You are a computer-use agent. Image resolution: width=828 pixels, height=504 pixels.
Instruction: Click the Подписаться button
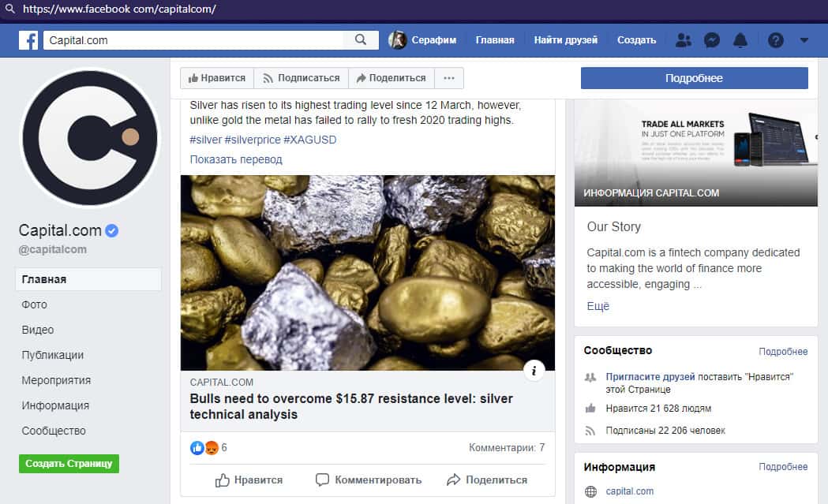click(301, 78)
